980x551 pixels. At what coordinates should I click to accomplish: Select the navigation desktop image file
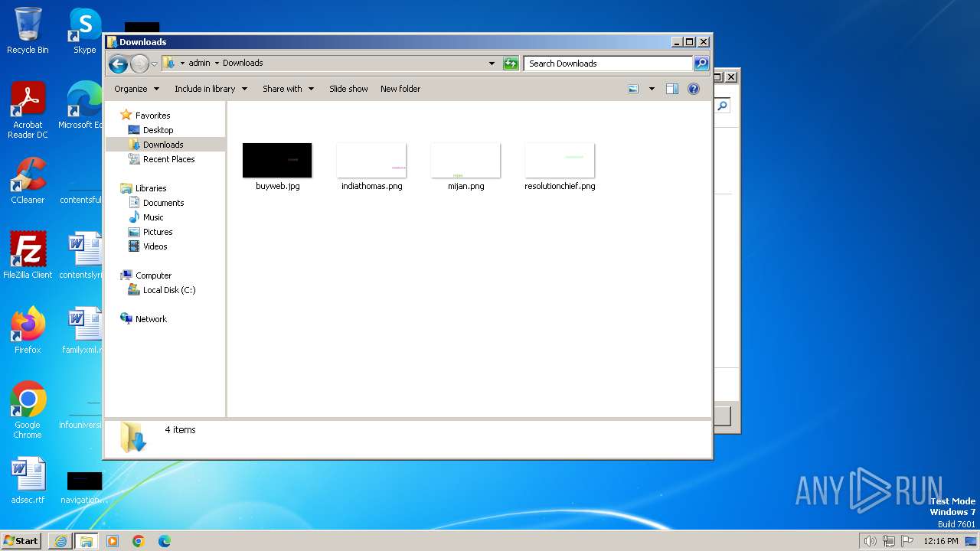(83, 487)
